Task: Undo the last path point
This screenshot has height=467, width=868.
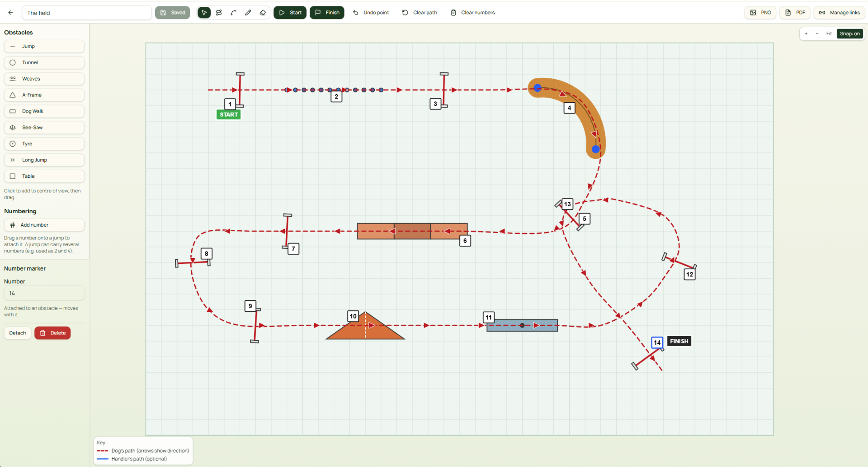Action: point(371,13)
